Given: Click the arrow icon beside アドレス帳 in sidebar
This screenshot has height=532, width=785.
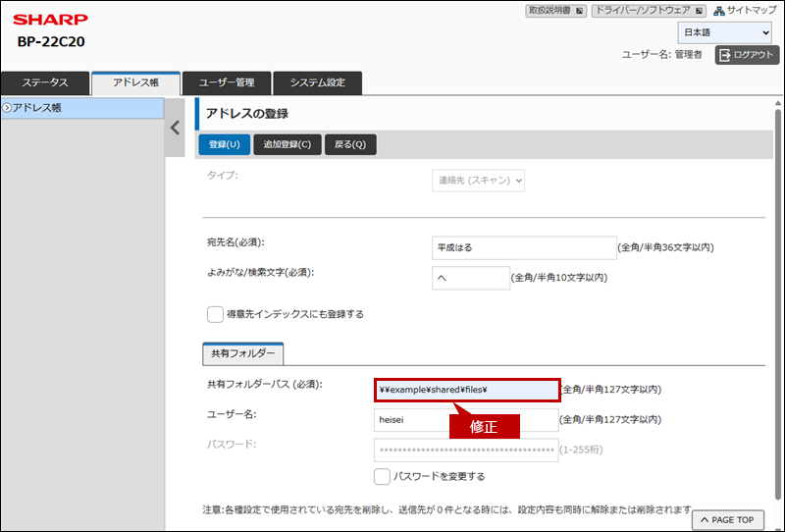Looking at the screenshot, I should (6, 108).
